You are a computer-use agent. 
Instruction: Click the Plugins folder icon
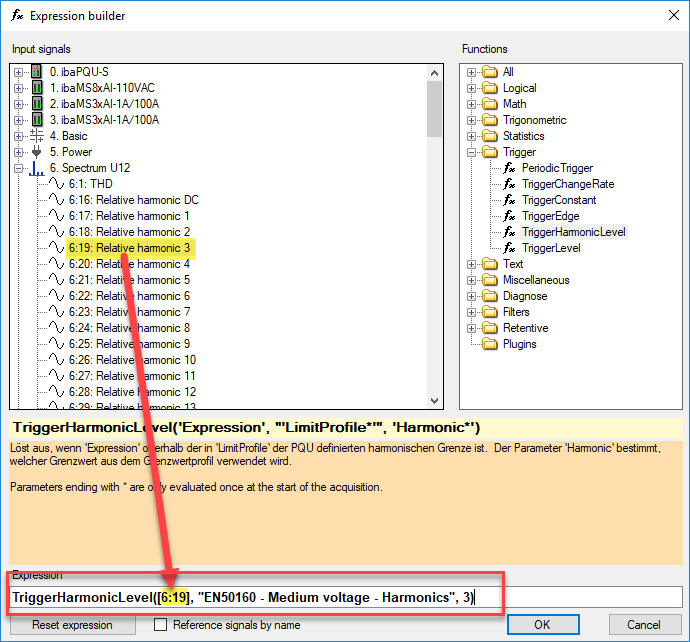click(490, 344)
